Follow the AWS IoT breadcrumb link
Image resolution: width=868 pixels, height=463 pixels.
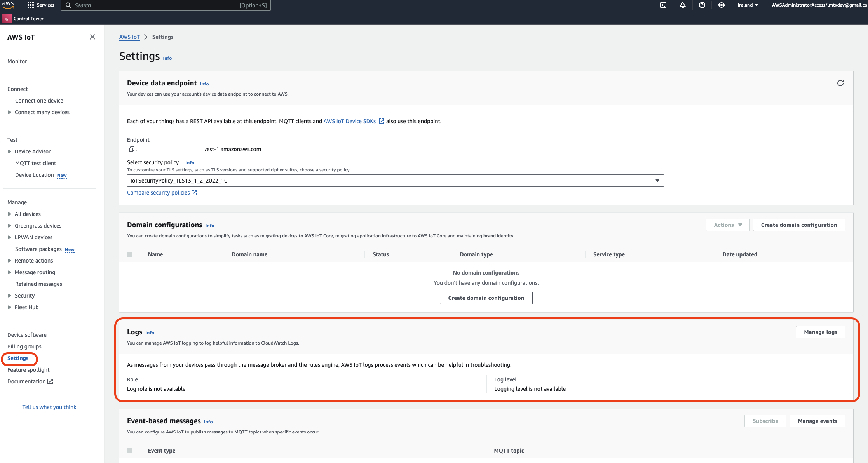tap(129, 37)
